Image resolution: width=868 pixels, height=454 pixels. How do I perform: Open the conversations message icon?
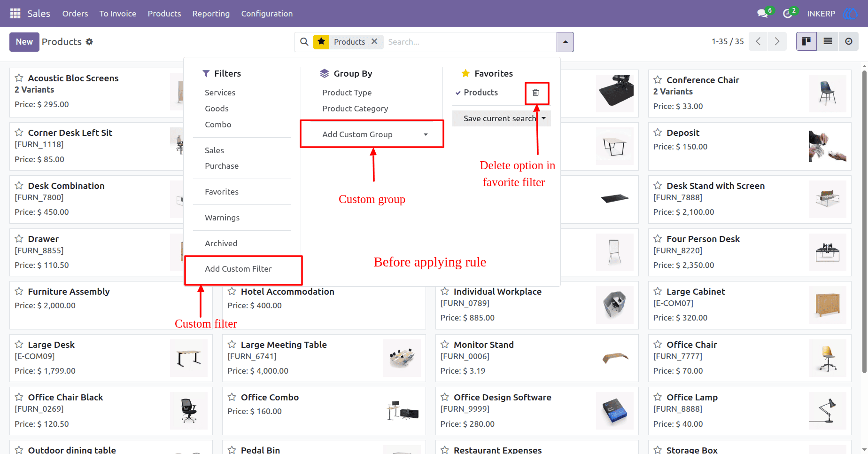click(762, 14)
